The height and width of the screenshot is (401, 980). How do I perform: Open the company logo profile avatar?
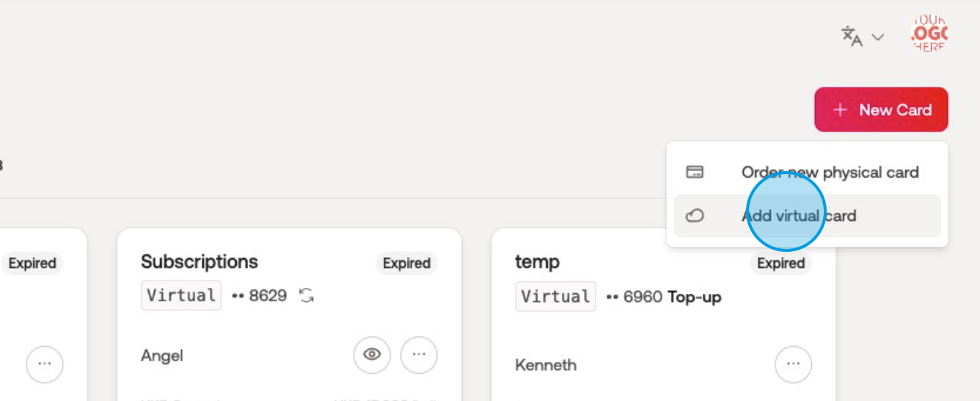pyautogui.click(x=929, y=34)
